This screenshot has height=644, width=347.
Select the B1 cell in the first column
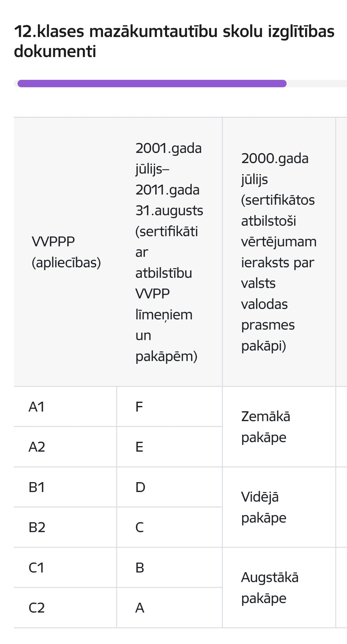tap(37, 487)
